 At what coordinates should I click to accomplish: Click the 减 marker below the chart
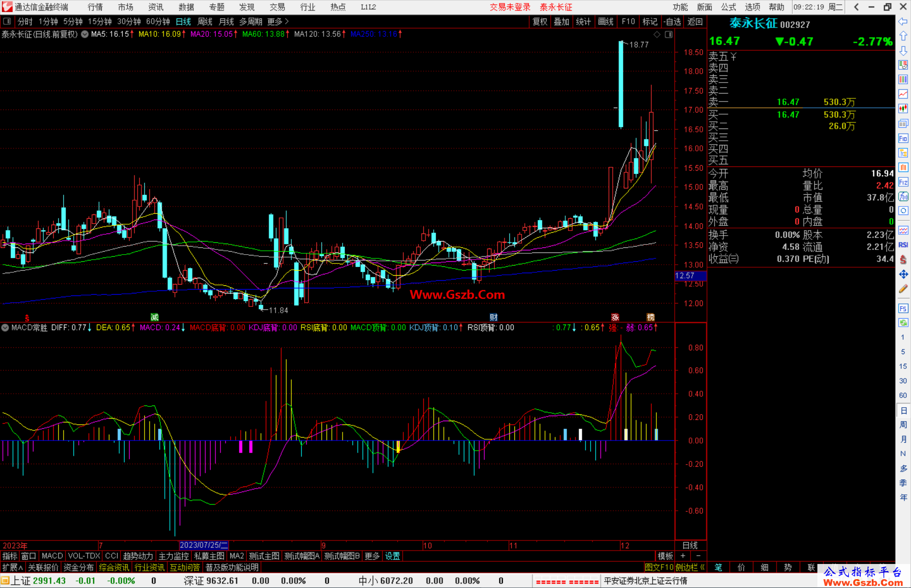[x=155, y=317]
